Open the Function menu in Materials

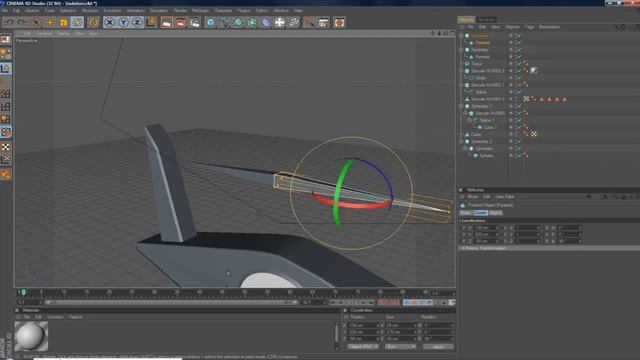coord(55,317)
